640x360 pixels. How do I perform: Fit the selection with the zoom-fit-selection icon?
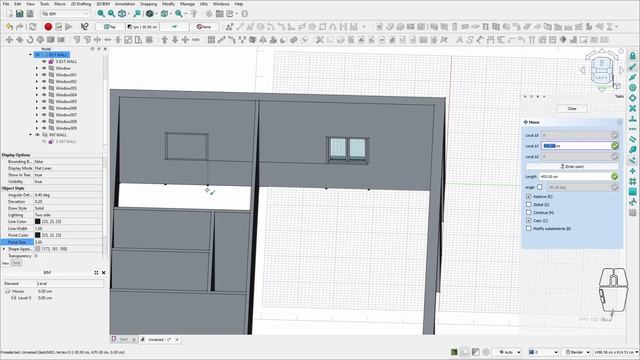click(111, 13)
